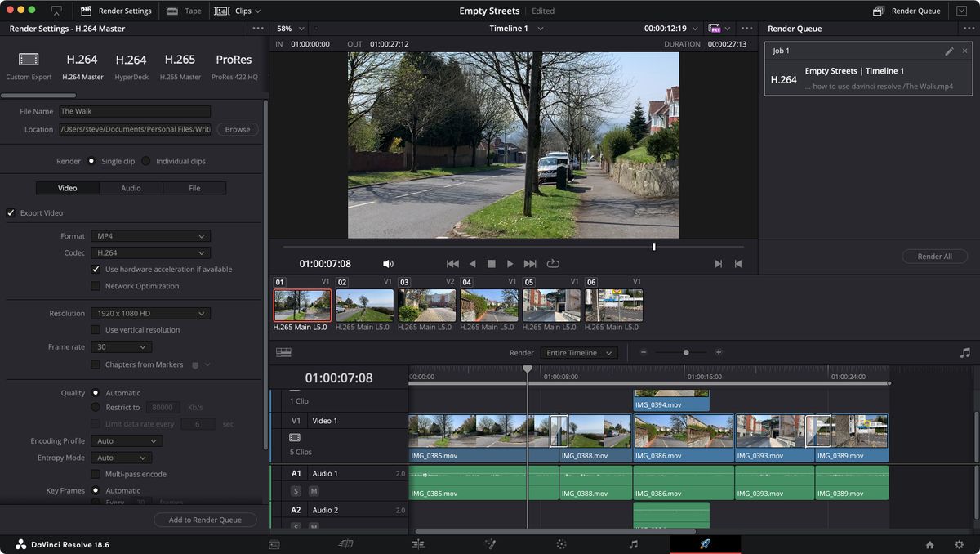Click the Add to Render Queue button
Screen dimensions: 980x554
click(x=205, y=520)
